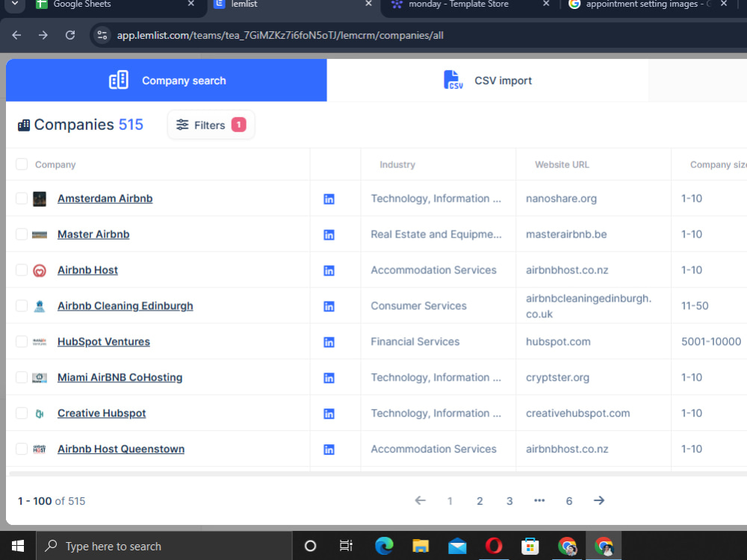Open LinkedIn icon for Creative Hubspot
Viewport: 747px width, 560px height.
point(329,414)
